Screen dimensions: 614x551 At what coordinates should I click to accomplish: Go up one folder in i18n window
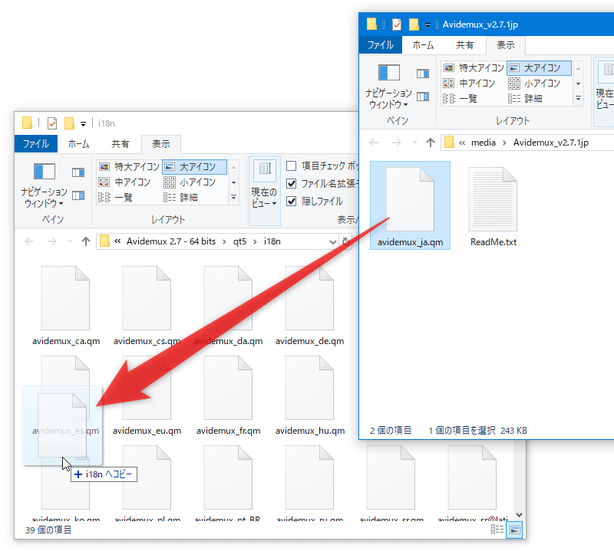point(86,241)
